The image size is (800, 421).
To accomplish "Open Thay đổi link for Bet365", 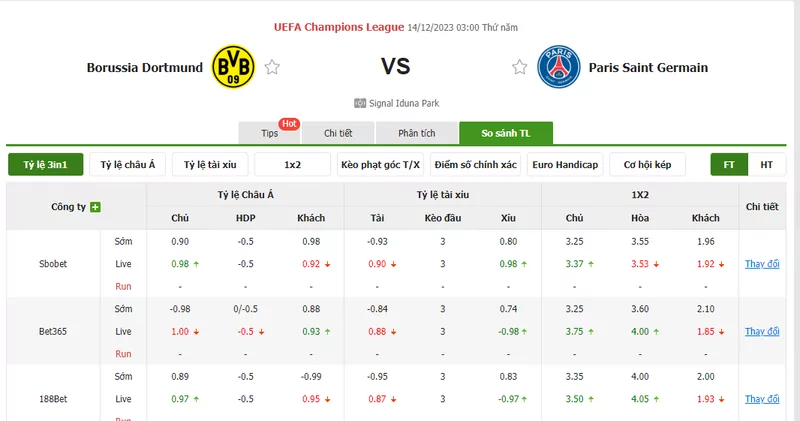I will click(762, 331).
